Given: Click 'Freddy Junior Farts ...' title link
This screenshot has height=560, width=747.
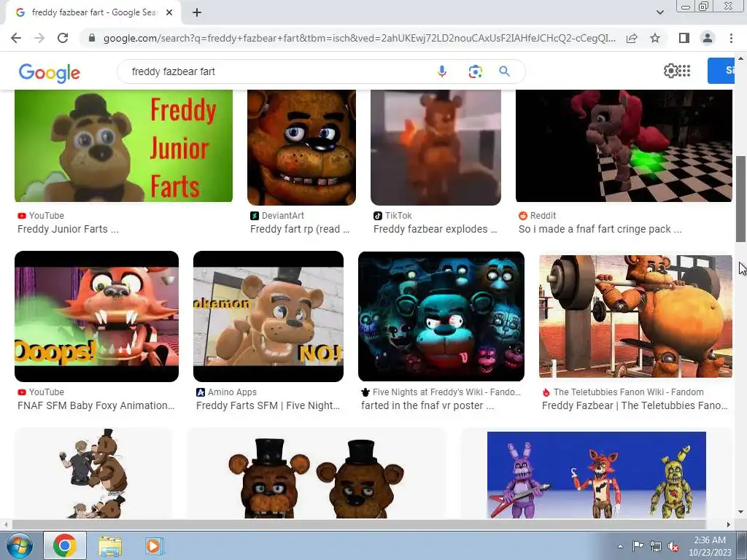Looking at the screenshot, I should pyautogui.click(x=68, y=229).
